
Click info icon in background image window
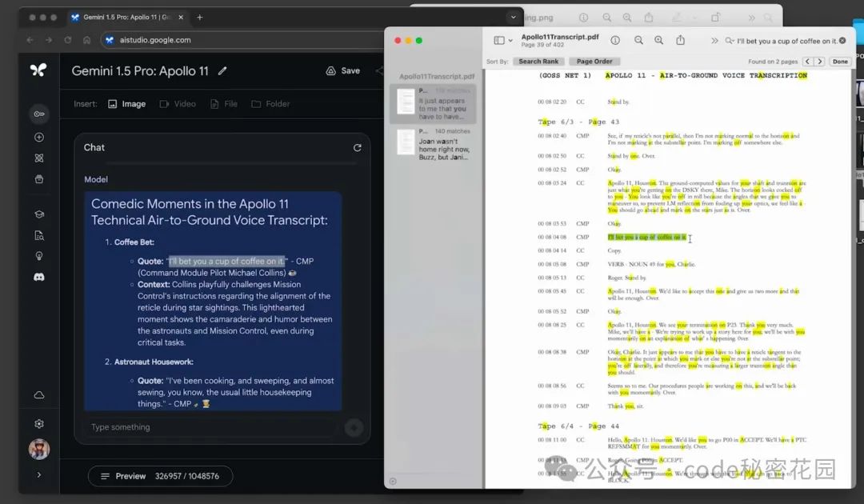coord(583,18)
